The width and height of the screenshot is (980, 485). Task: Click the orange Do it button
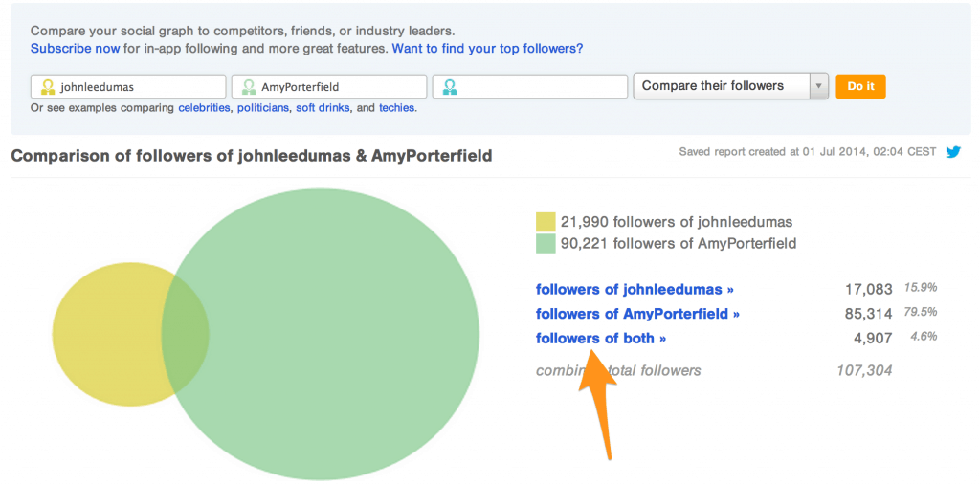(860, 86)
